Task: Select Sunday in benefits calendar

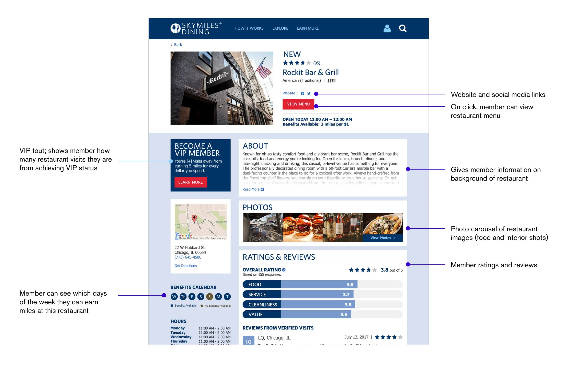Action: point(209,297)
